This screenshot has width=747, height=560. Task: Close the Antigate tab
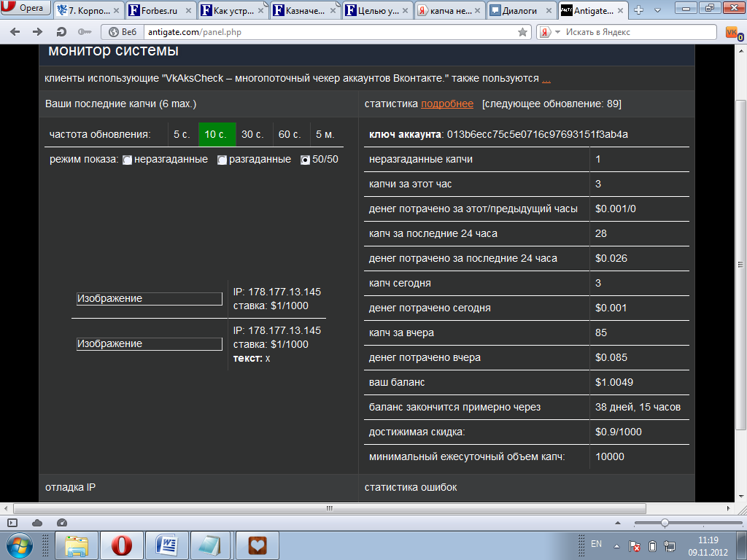620,10
